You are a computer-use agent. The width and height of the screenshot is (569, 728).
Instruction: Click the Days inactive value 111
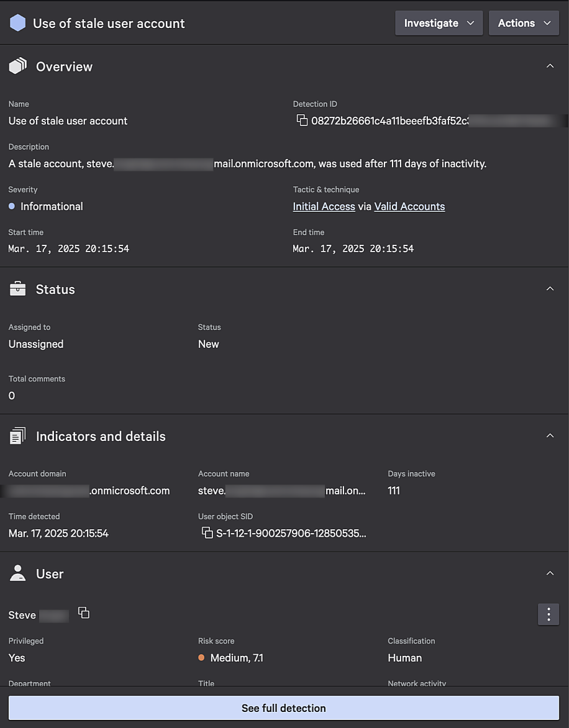(394, 491)
